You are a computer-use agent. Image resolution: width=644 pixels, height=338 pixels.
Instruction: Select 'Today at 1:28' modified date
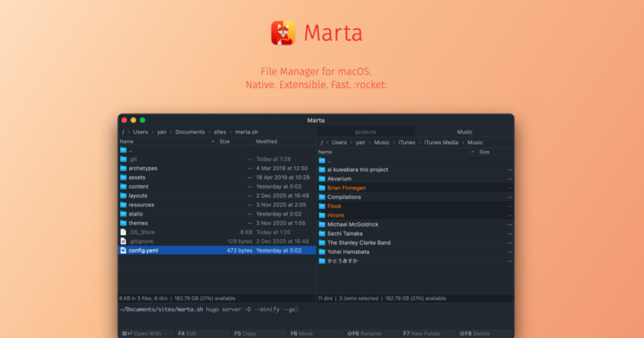pyautogui.click(x=273, y=159)
